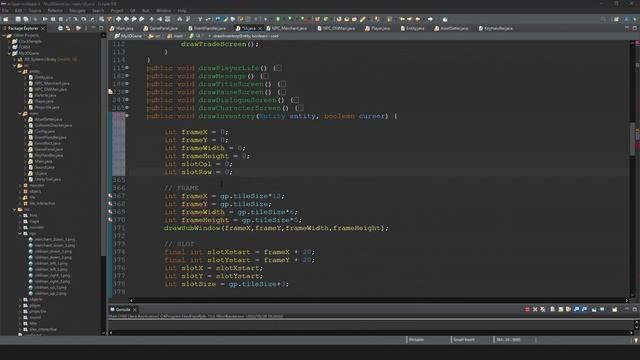Open NPC_Merchant.java in Package Explorer
640x360 pixels.
49,83
